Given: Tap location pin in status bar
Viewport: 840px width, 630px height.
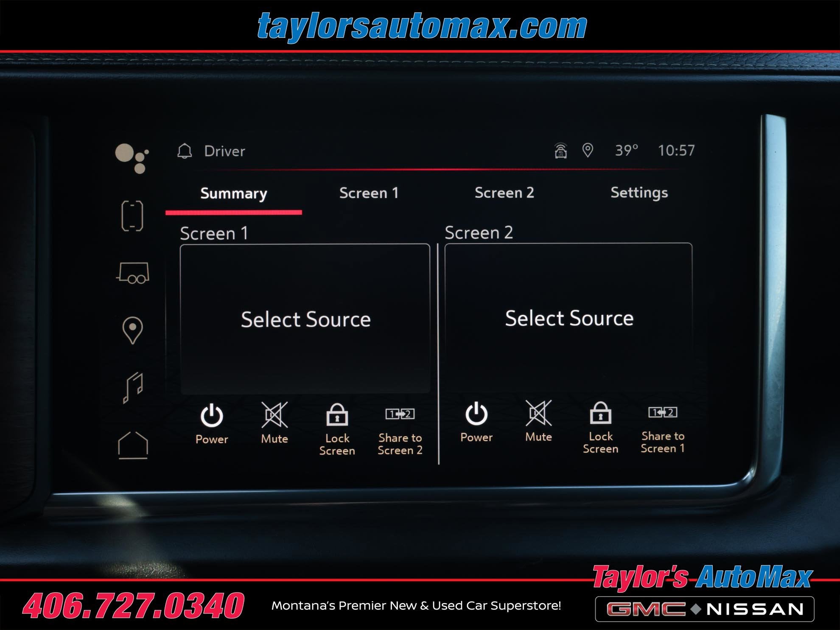Looking at the screenshot, I should point(588,150).
